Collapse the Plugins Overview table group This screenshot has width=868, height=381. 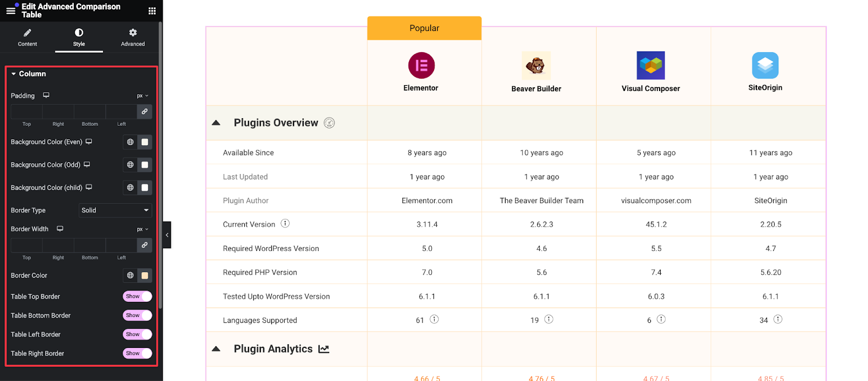216,123
